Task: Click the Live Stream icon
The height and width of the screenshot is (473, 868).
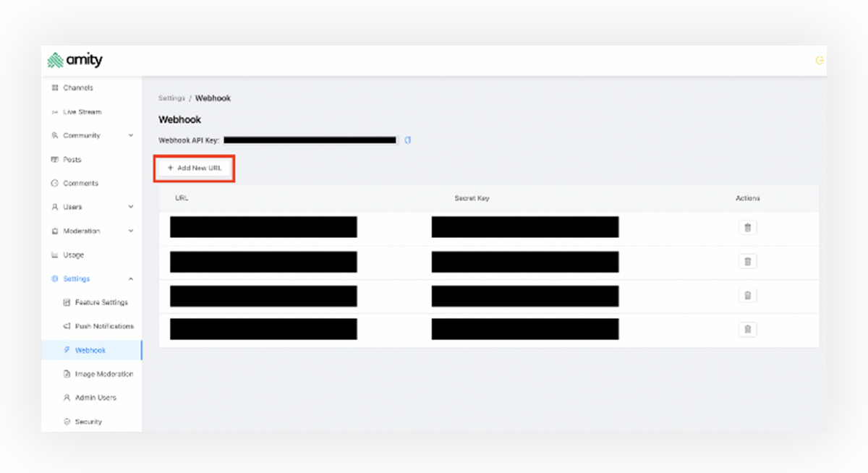Action: (x=55, y=112)
